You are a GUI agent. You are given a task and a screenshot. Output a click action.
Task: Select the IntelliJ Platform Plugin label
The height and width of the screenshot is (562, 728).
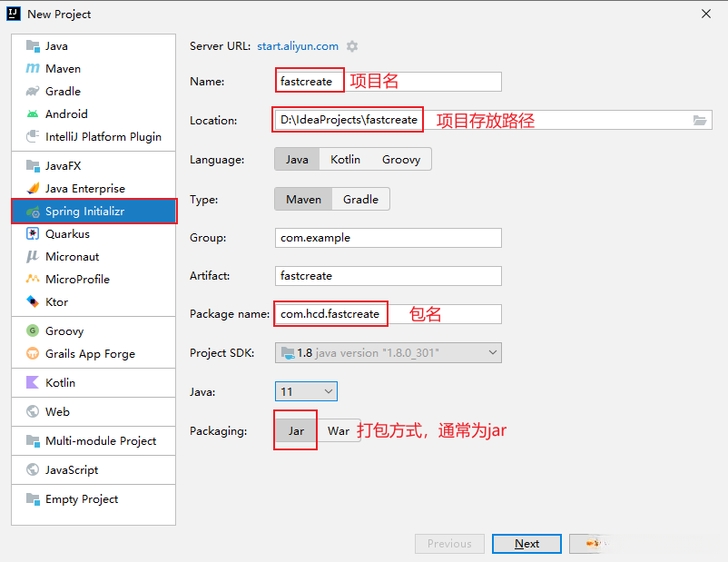103,137
